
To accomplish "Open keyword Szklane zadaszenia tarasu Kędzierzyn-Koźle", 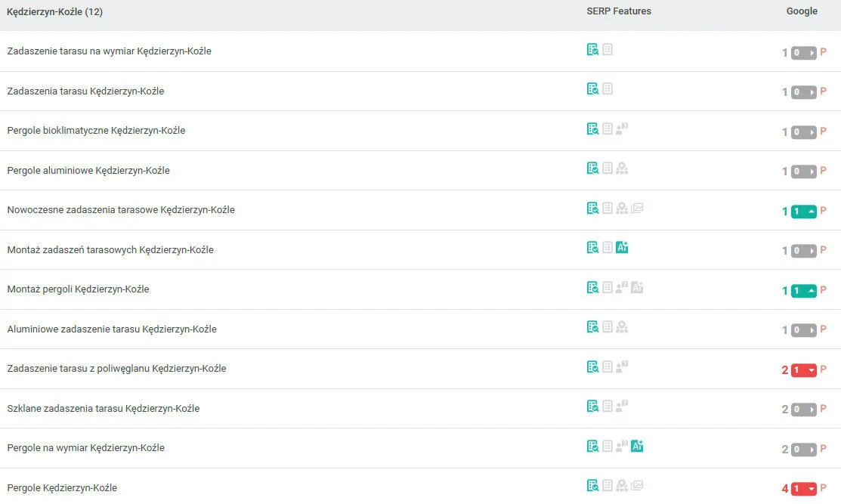I will (x=103, y=409).
